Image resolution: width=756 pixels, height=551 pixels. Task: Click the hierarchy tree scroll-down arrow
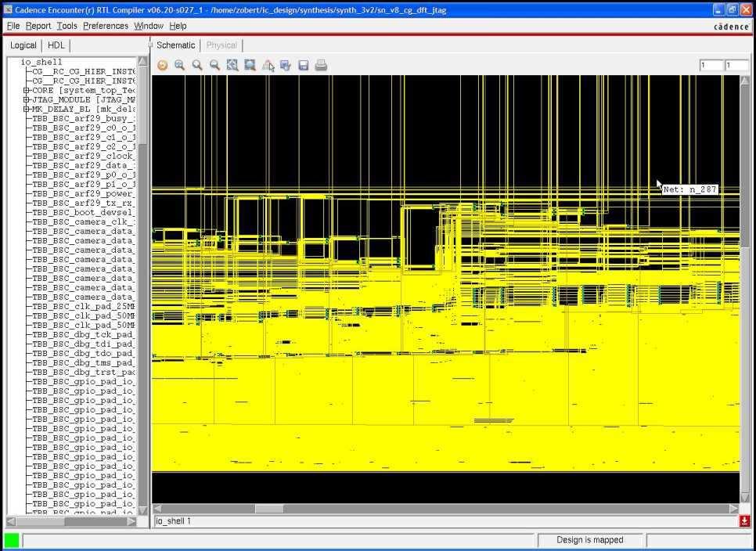pyautogui.click(x=142, y=510)
